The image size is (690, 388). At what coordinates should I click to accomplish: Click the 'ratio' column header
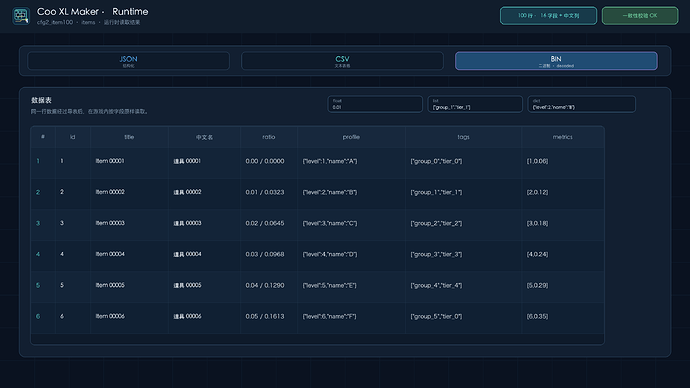click(x=269, y=137)
